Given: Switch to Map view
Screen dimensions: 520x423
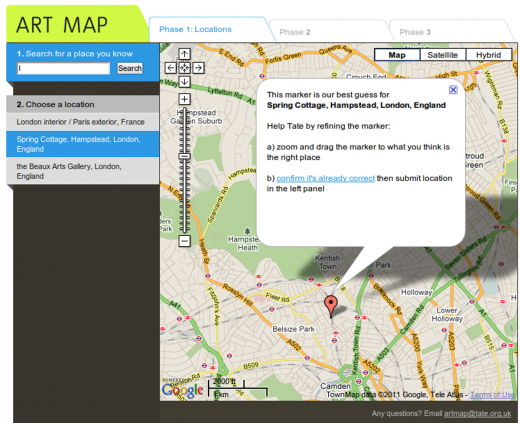Looking at the screenshot, I should pos(397,55).
